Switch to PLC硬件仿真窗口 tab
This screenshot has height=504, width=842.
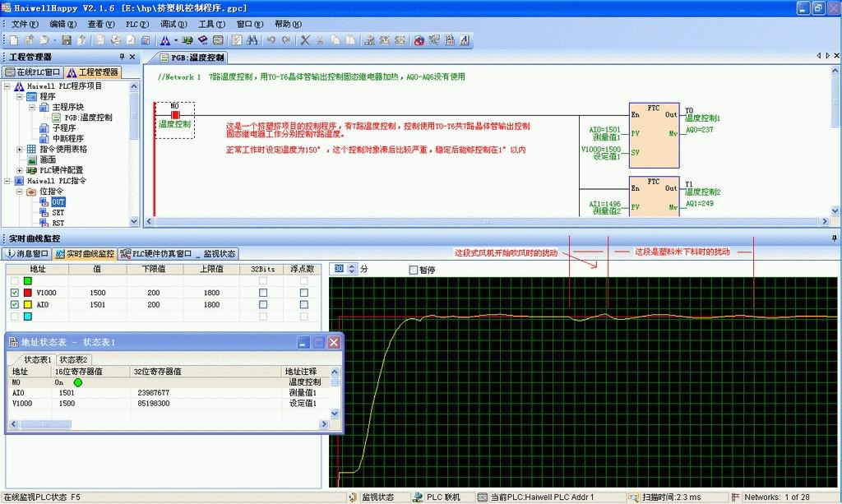161,254
